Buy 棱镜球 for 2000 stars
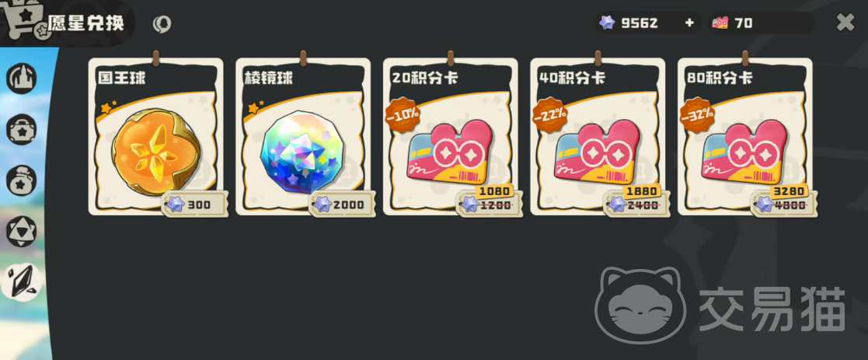 [x=342, y=204]
